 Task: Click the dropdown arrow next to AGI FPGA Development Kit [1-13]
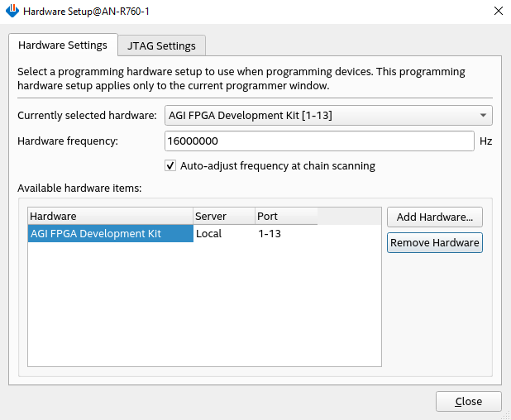pyautogui.click(x=483, y=116)
